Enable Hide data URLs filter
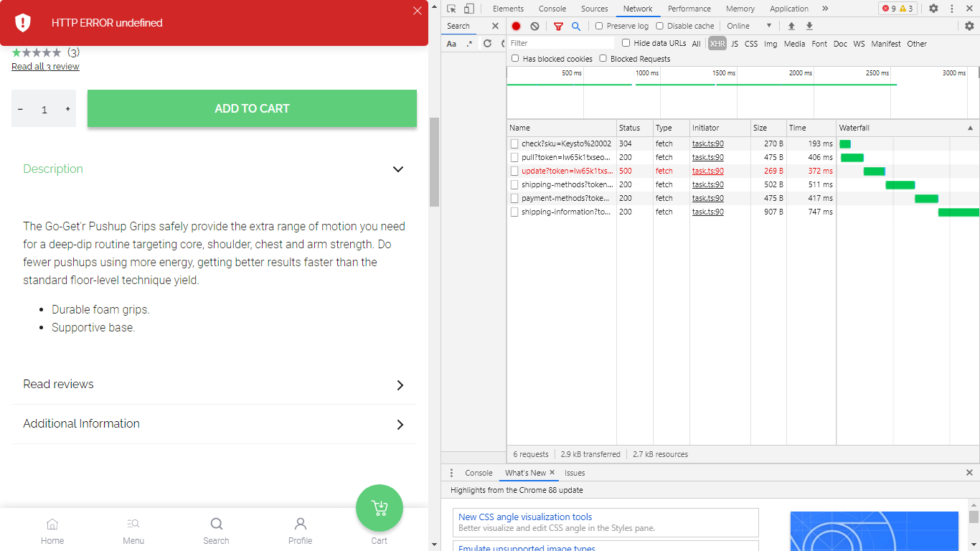 pyautogui.click(x=626, y=42)
